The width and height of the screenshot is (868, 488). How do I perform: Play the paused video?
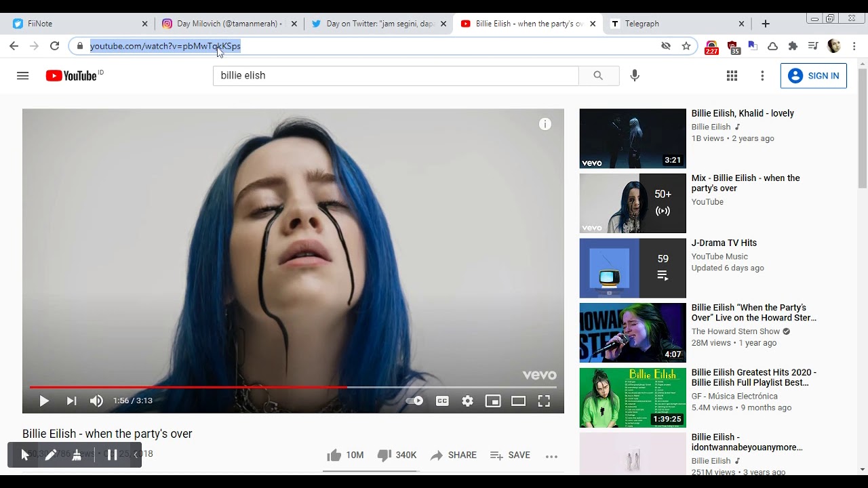tap(44, 401)
